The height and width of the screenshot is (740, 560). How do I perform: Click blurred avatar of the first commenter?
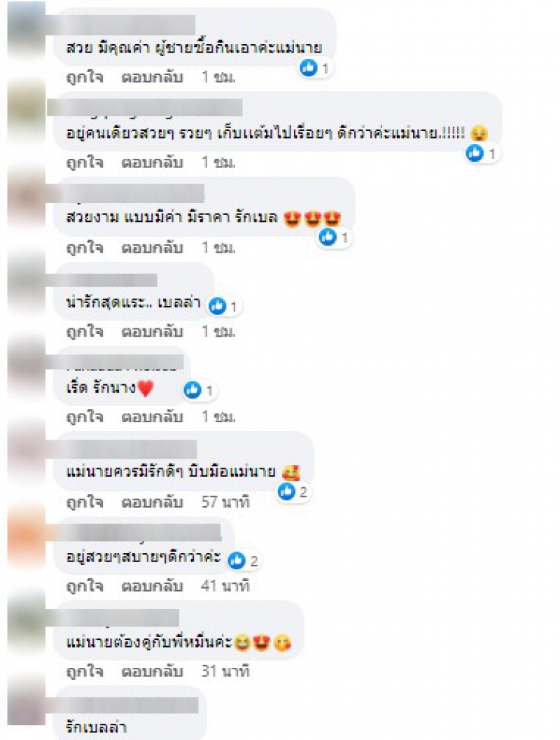[x=27, y=31]
